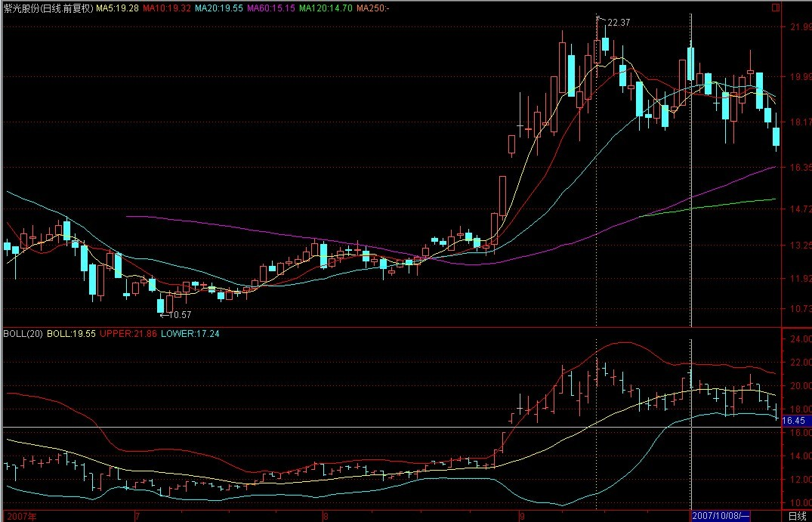
Task: Select the MA5:19.28 indicator label
Action: [x=116, y=8]
